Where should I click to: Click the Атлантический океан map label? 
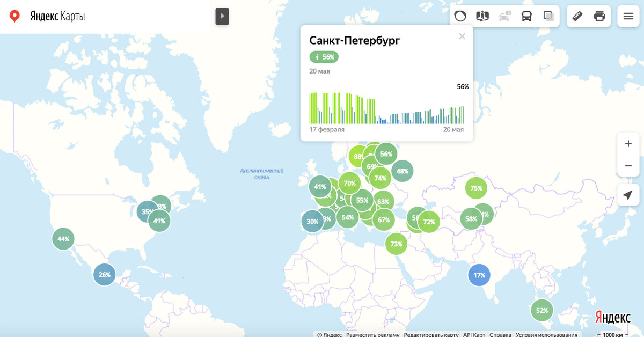tap(262, 174)
